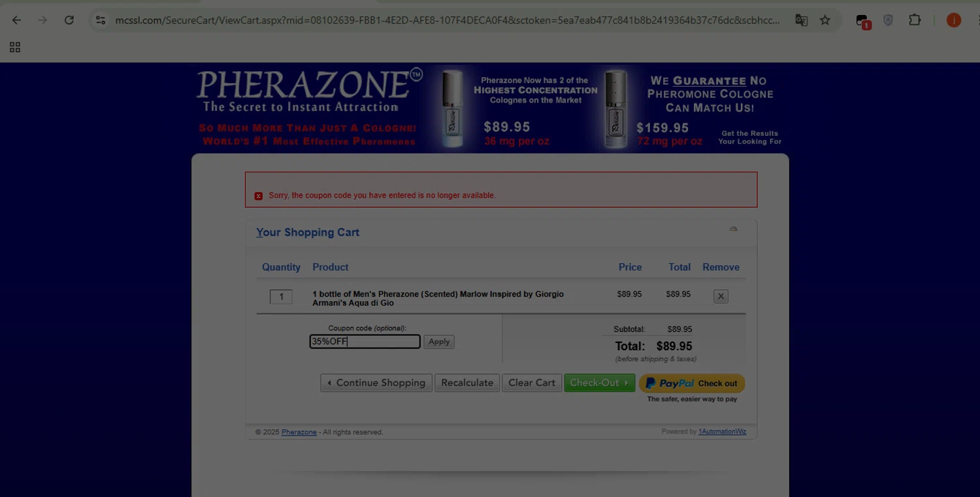Screen dimensions: 980x497
Task: Open the extensions puzzle icon
Action: [915, 20]
